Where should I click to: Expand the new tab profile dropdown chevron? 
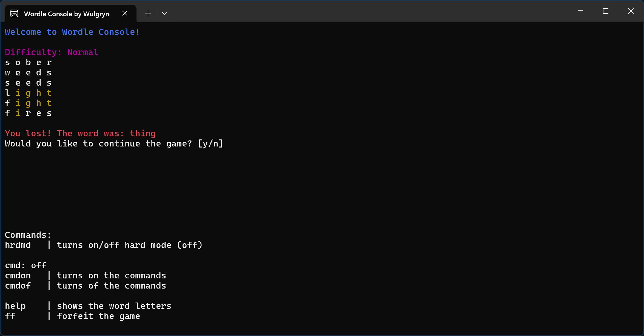164,13
